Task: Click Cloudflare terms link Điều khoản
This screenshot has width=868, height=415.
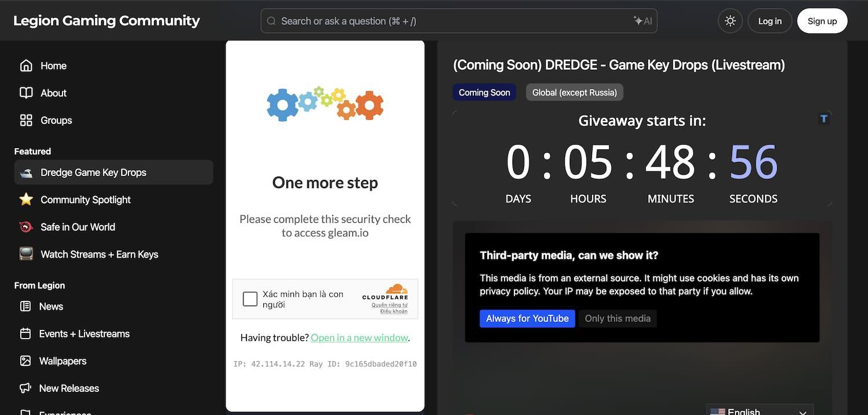Action: [393, 311]
